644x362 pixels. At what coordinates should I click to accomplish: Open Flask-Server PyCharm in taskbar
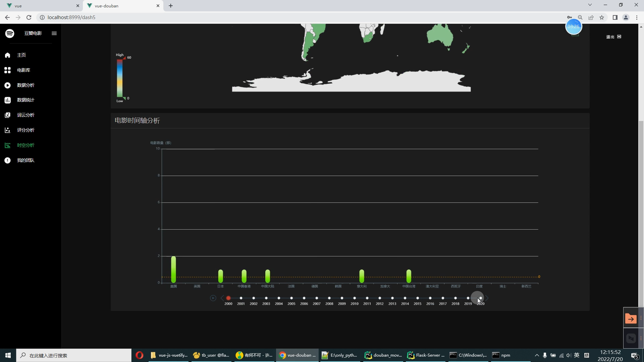coord(426,355)
